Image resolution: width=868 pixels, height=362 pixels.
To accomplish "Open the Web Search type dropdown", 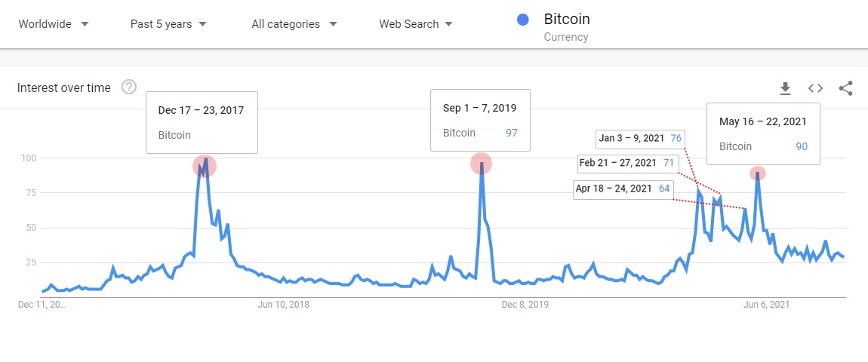I will click(416, 24).
